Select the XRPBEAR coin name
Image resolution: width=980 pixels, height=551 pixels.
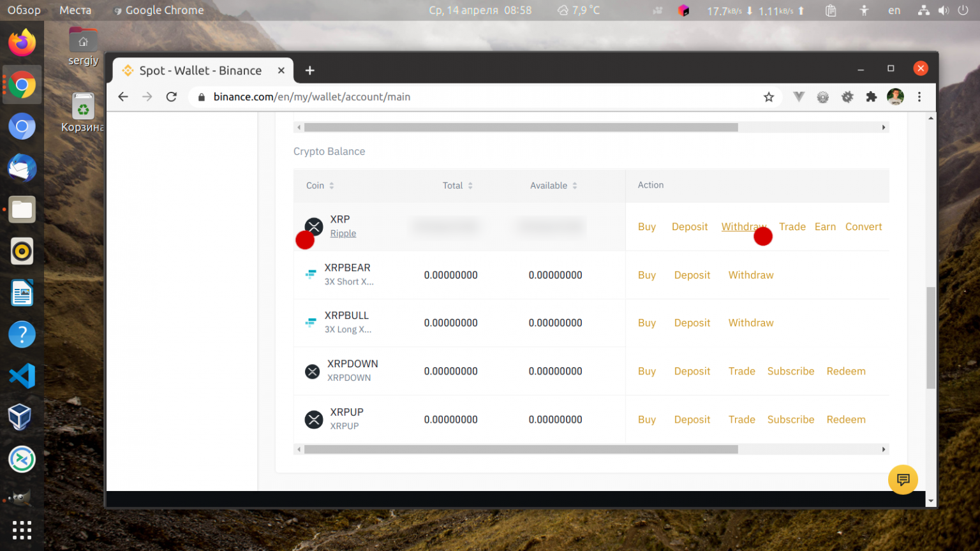point(347,268)
